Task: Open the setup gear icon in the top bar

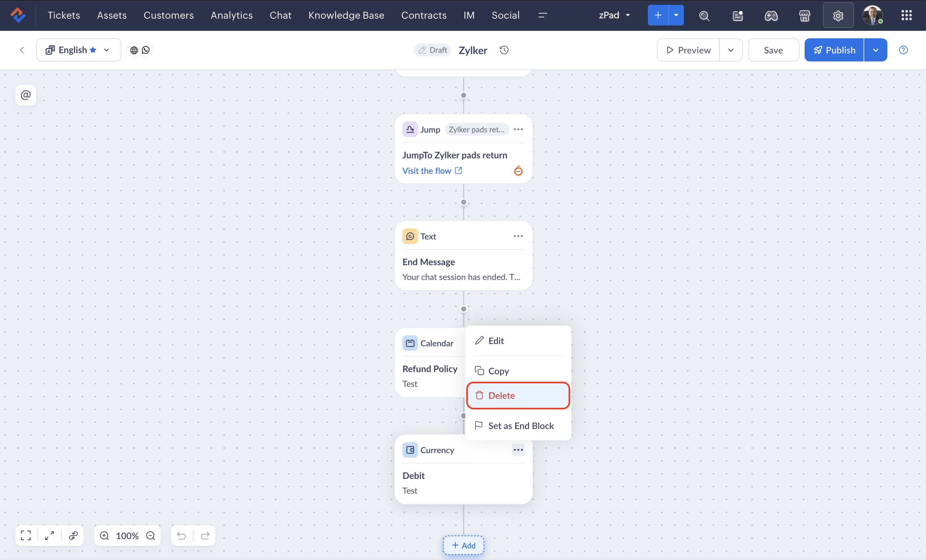Action: 838,15
